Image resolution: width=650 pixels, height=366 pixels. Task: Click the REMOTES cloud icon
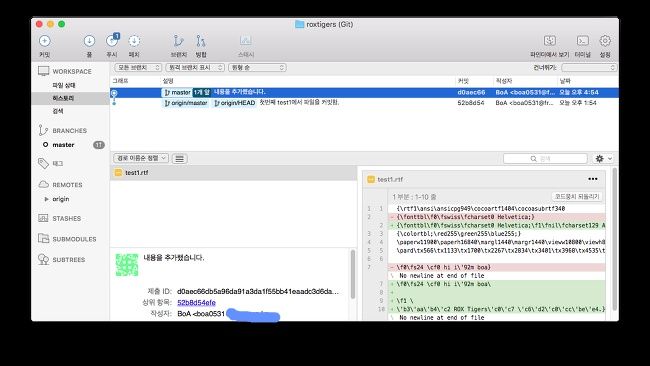[x=44, y=184]
